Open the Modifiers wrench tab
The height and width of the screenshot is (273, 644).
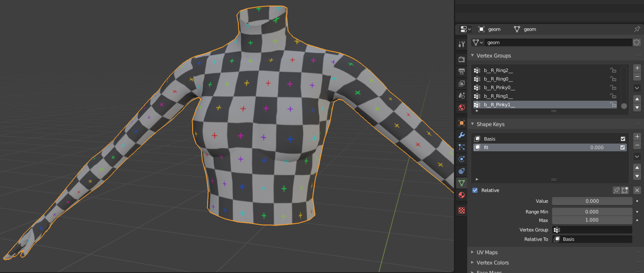tap(462, 135)
